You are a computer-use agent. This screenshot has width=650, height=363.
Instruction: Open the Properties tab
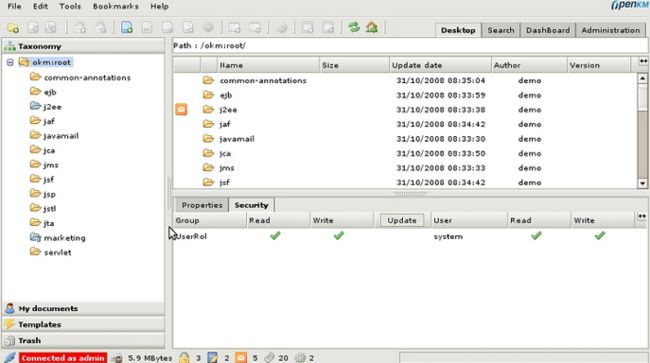point(202,205)
